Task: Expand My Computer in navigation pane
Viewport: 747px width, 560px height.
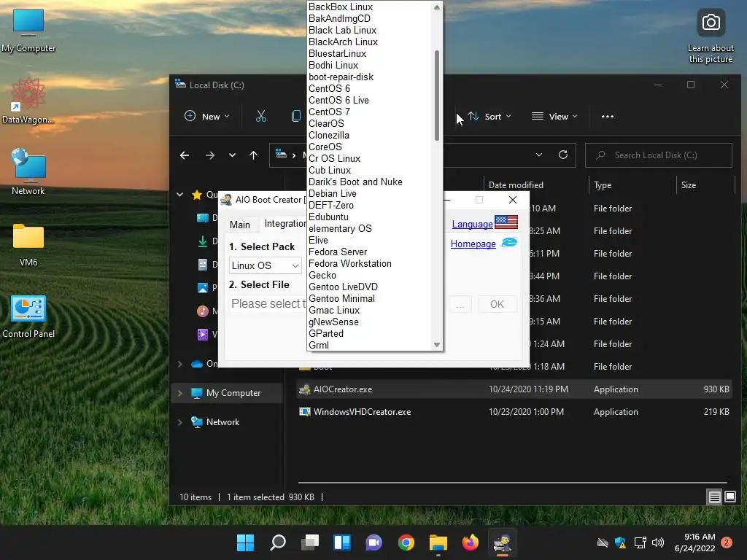Action: (x=180, y=393)
